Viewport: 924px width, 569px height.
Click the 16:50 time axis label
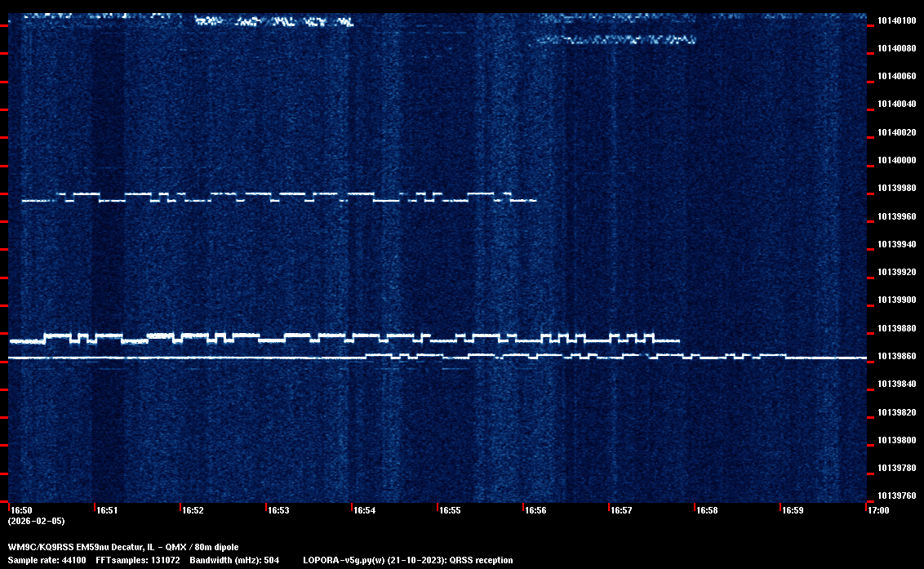tap(20, 510)
